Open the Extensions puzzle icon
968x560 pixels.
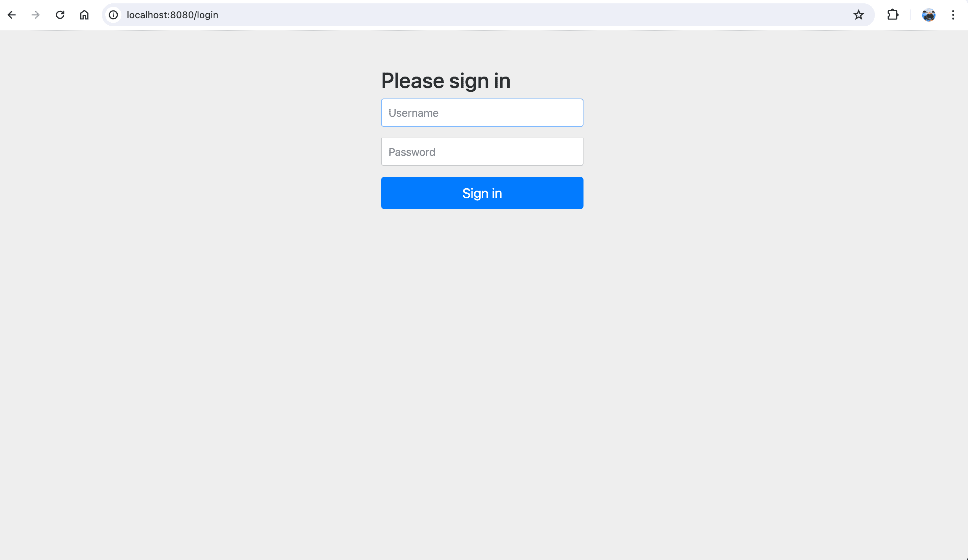tap(893, 15)
